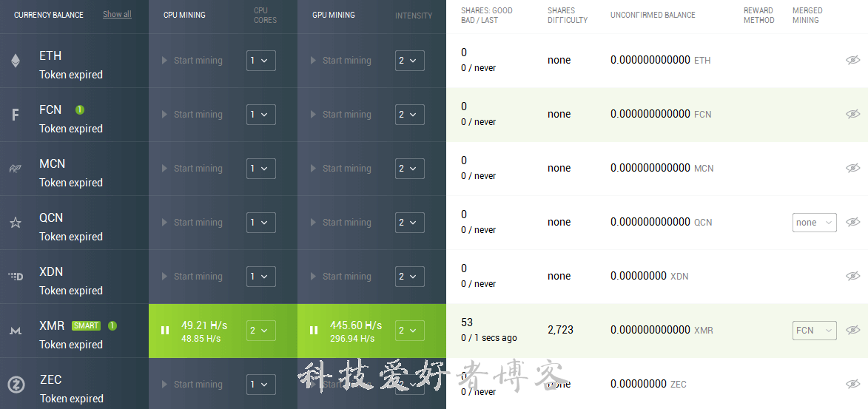This screenshot has height=409, width=868.
Task: Open FCN GPU intensity dropdown
Action: [410, 115]
